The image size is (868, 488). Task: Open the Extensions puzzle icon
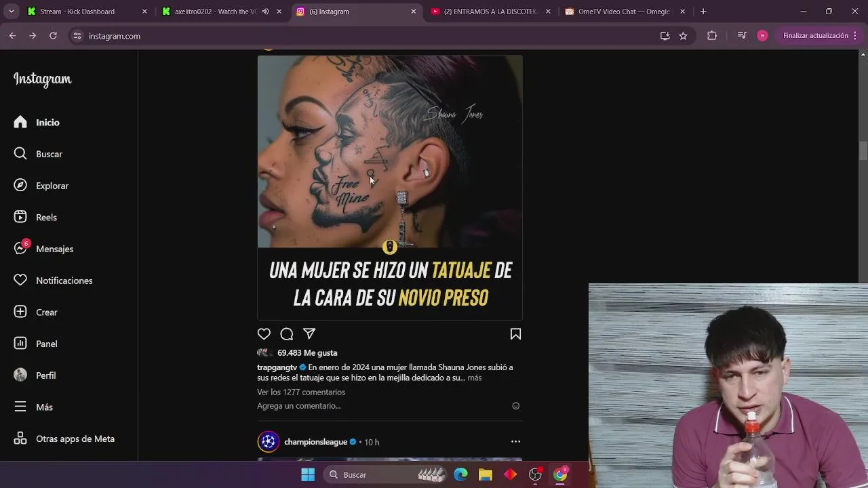[x=712, y=36]
